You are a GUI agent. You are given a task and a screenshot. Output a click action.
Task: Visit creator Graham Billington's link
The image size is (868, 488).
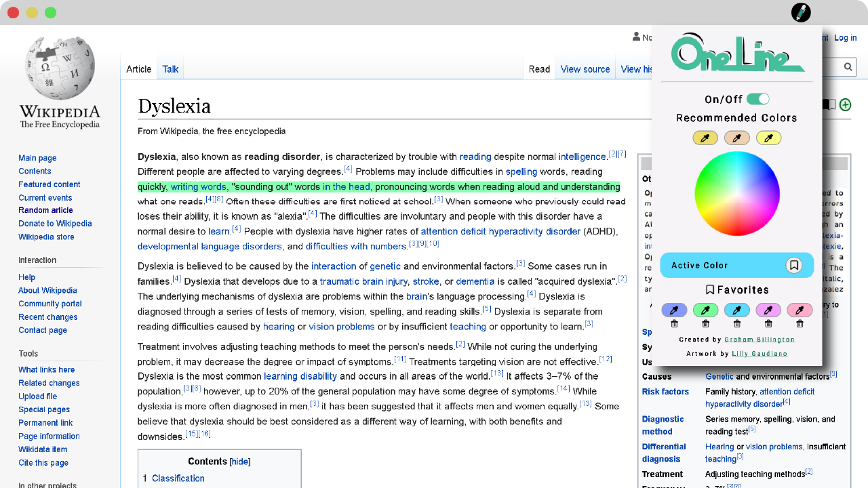tap(759, 340)
